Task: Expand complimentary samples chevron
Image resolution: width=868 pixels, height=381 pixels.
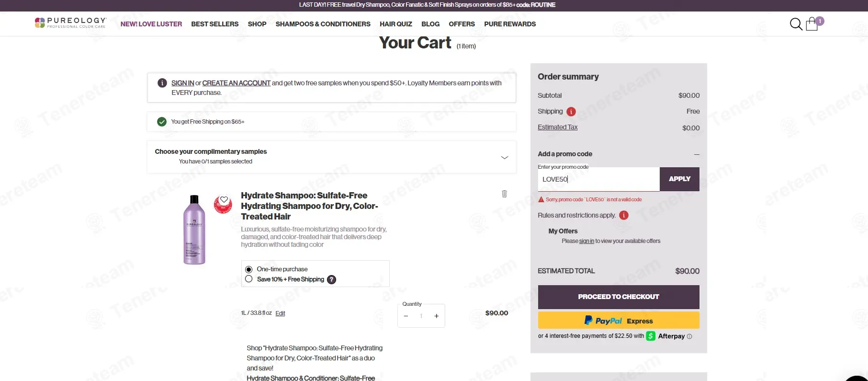Action: [x=505, y=157]
